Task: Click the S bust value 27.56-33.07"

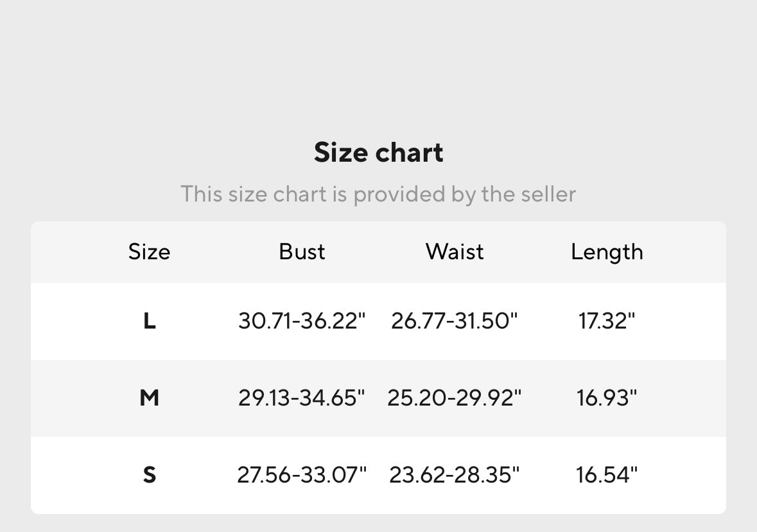Action: pyautogui.click(x=302, y=475)
